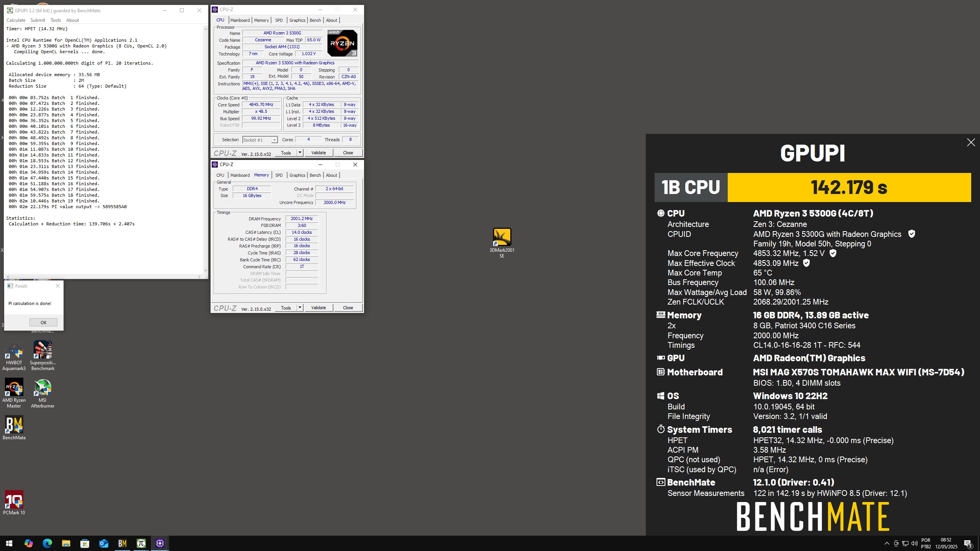
Task: Open the network status tray icon
Action: point(905,543)
